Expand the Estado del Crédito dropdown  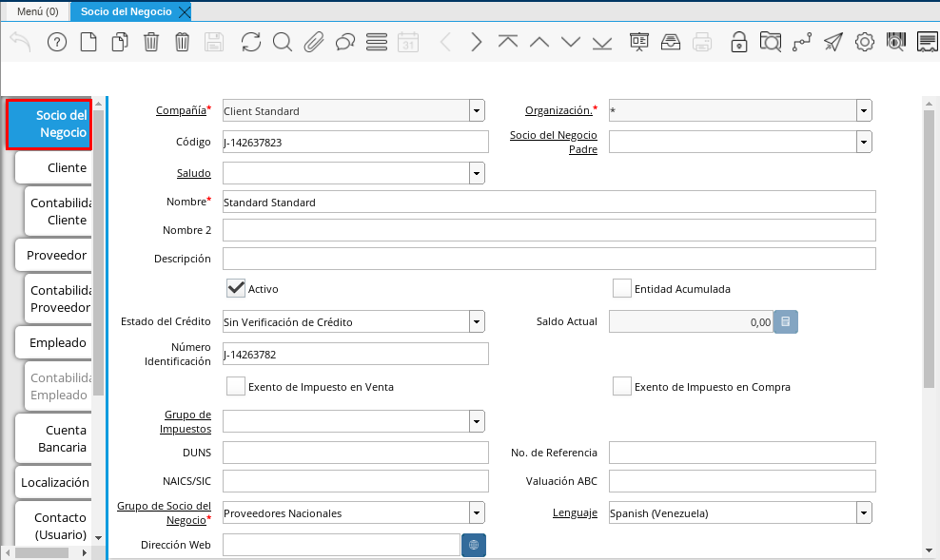[x=476, y=322]
